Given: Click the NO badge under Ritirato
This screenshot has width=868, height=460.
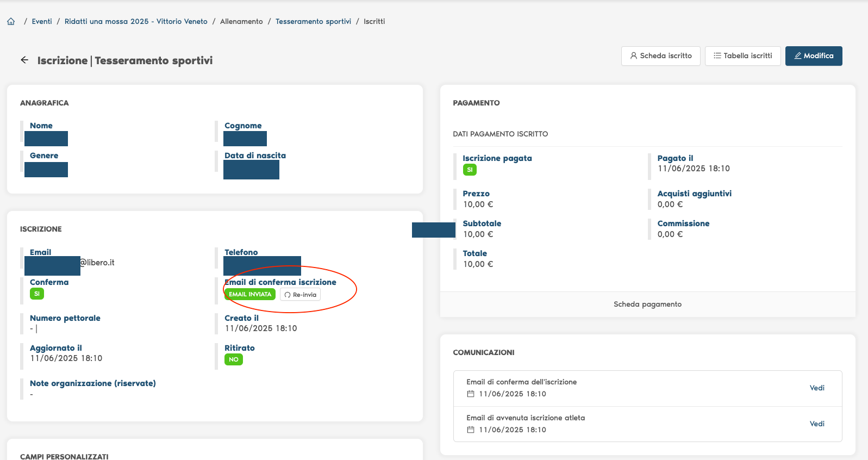Looking at the screenshot, I should [x=234, y=359].
